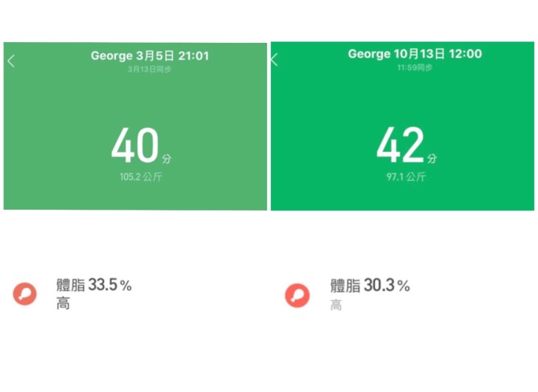Select the George 3月5日 21:01 title
This screenshot has width=538, height=392.
pyautogui.click(x=150, y=55)
